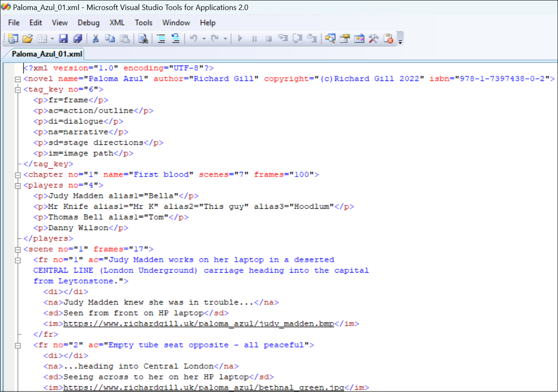Click the Danny Wilson player line
Screen dimensions: 558x392
pos(81,228)
